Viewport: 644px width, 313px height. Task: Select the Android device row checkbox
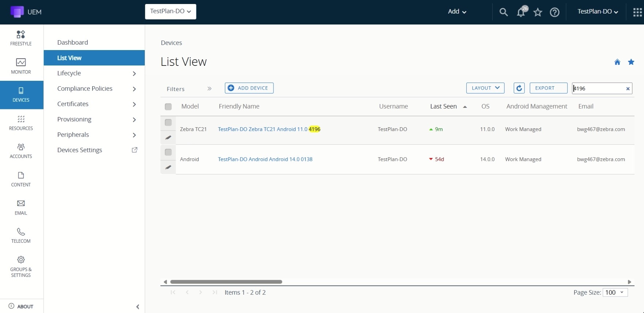(168, 152)
